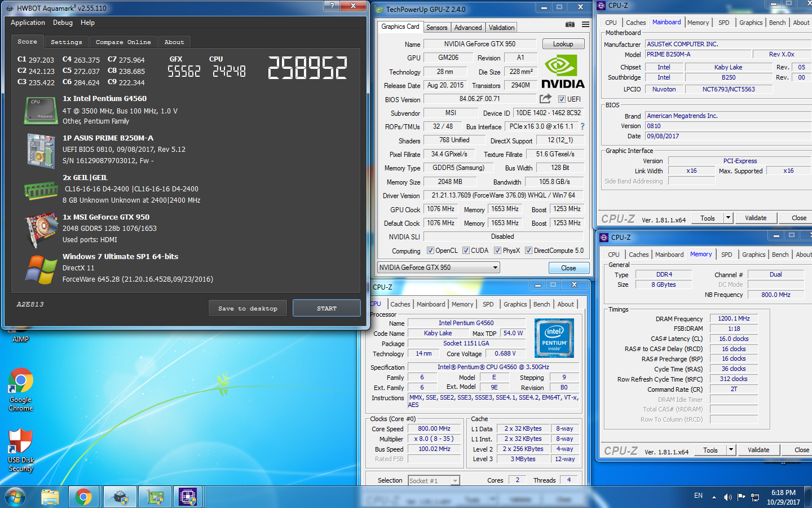Click the volume speaker tray icon
The width and height of the screenshot is (812, 508).
click(727, 497)
